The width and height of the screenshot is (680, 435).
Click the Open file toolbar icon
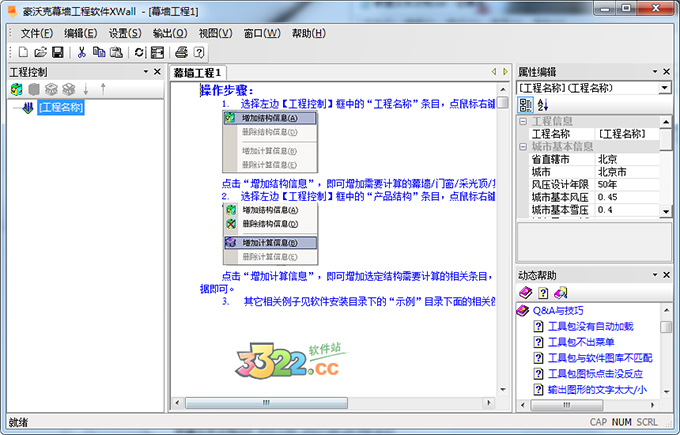[x=41, y=52]
